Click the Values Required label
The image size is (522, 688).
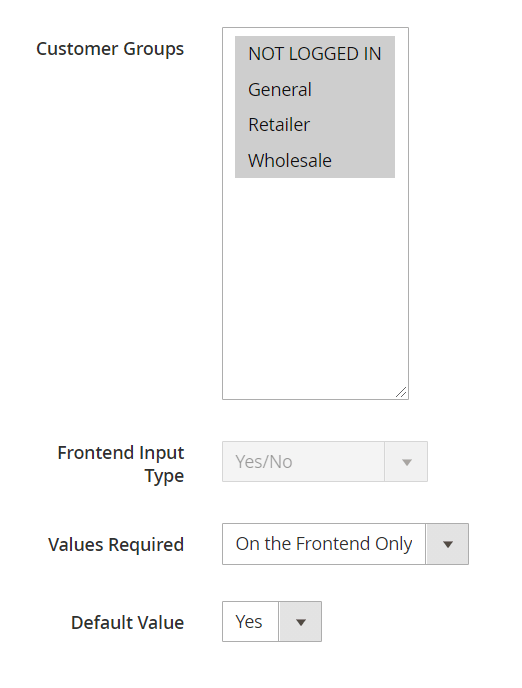click(x=116, y=545)
